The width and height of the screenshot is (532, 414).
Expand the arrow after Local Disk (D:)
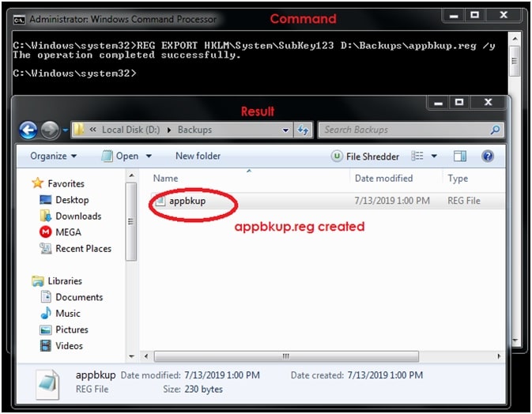point(168,130)
